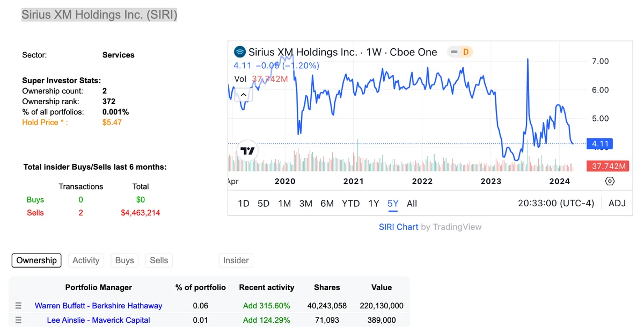Click the Sirius XM logo icon in chart header

tap(240, 52)
